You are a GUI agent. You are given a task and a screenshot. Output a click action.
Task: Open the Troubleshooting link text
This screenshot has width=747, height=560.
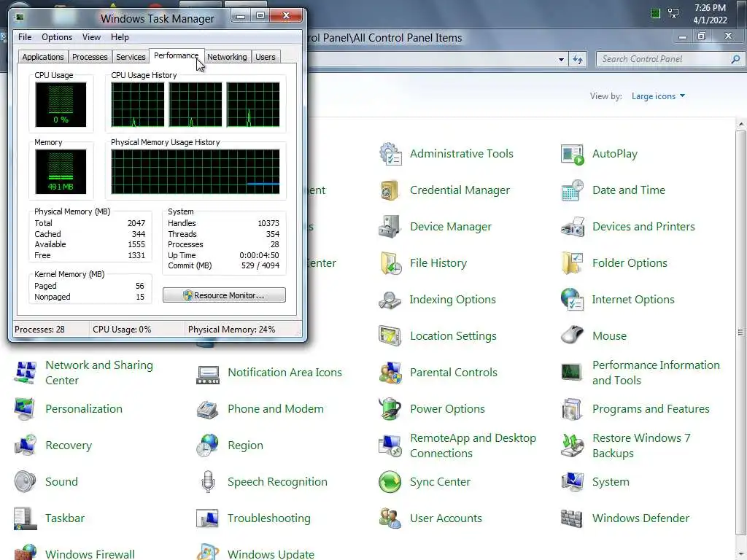(x=269, y=518)
